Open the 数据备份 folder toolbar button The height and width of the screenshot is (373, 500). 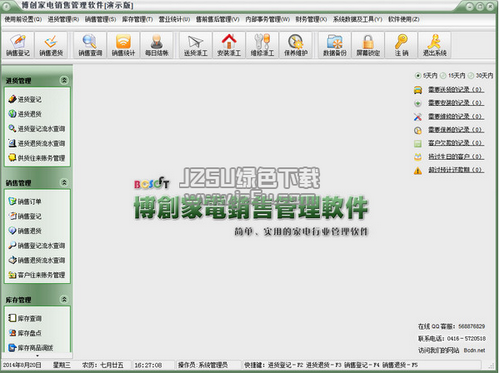click(335, 45)
